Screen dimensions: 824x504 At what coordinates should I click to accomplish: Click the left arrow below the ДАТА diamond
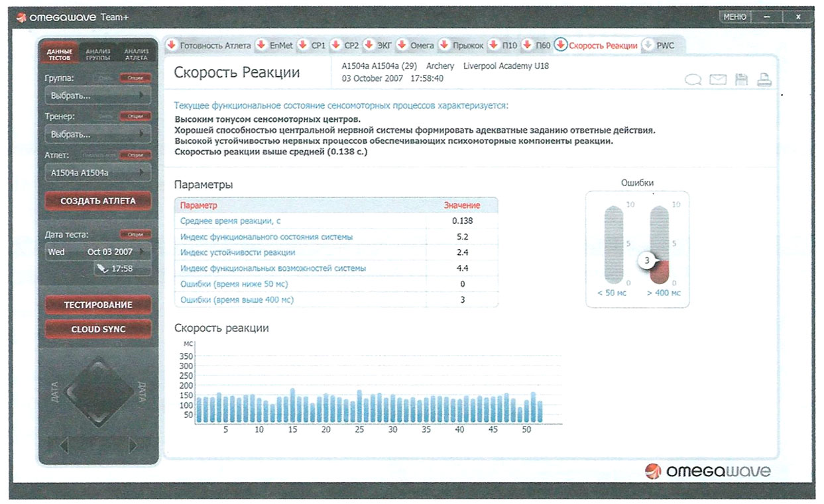(x=64, y=445)
